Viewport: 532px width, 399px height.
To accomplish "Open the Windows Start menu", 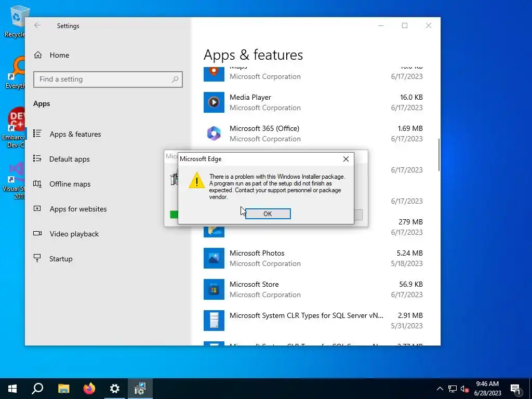I will pos(12,389).
